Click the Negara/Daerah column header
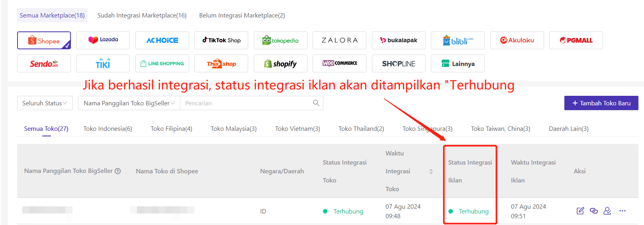The width and height of the screenshot is (644, 225). point(282,171)
